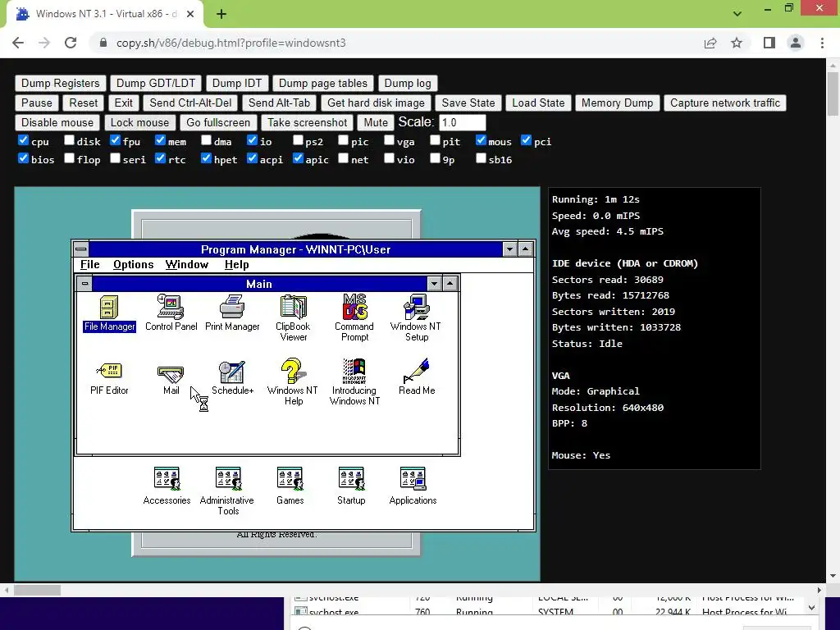The image size is (840, 630).
Task: Bookmark this page with the star
Action: coord(737,43)
